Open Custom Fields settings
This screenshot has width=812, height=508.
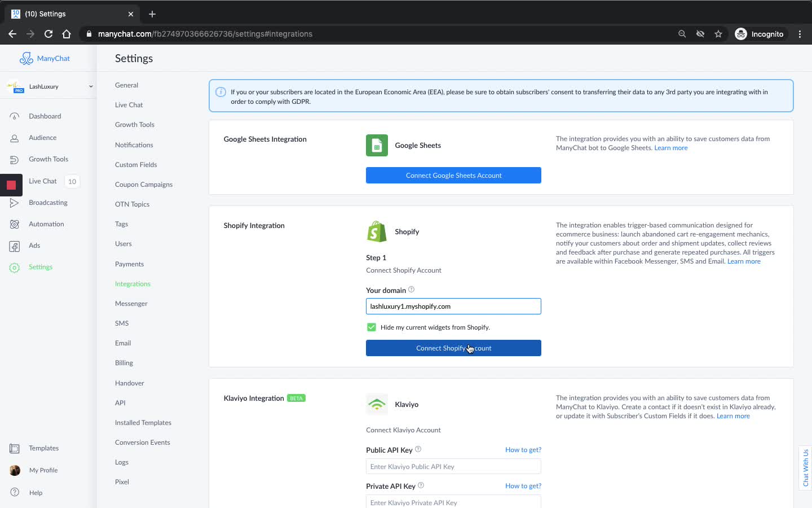pos(136,165)
